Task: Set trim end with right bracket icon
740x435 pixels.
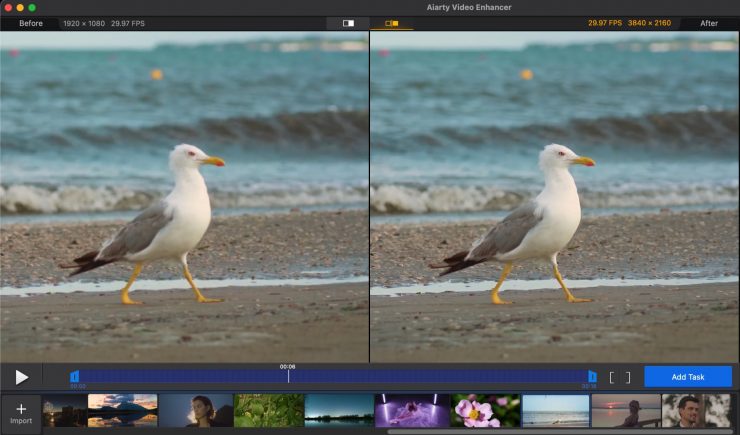Action: tap(628, 377)
